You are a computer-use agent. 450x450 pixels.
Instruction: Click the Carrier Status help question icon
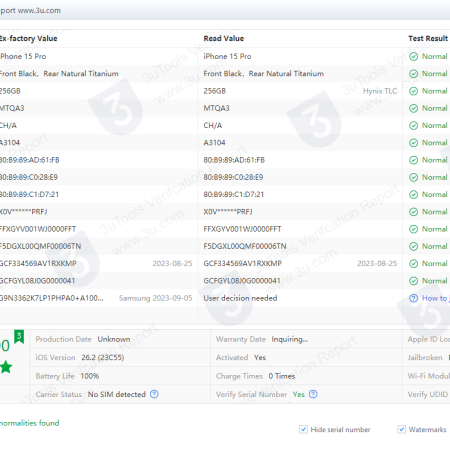154,394
